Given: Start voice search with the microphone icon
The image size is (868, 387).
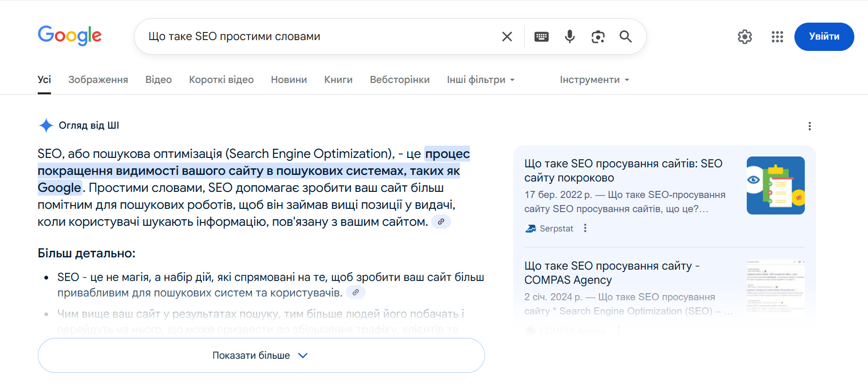Looking at the screenshot, I should point(570,37).
